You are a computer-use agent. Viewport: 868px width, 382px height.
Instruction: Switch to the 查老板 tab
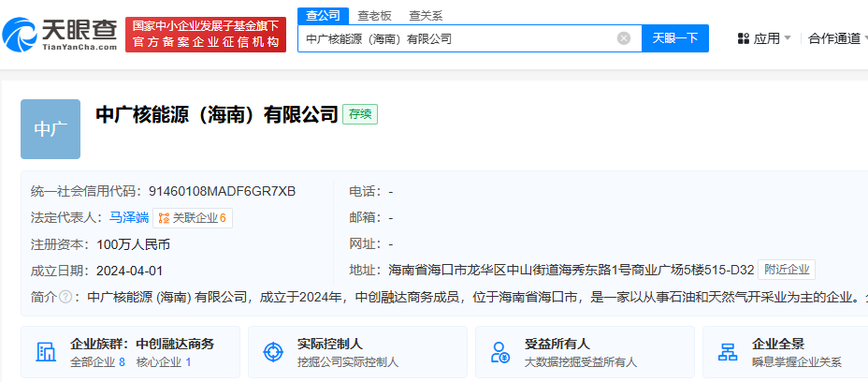point(374,16)
